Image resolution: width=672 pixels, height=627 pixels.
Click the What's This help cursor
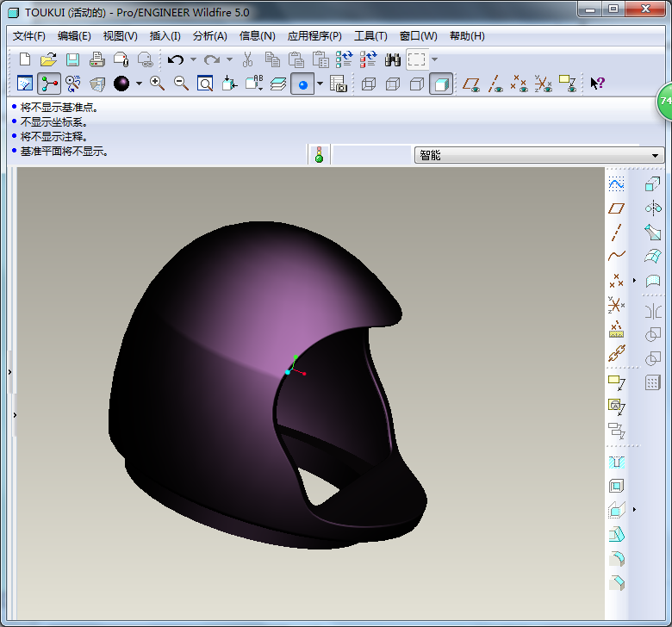point(597,83)
